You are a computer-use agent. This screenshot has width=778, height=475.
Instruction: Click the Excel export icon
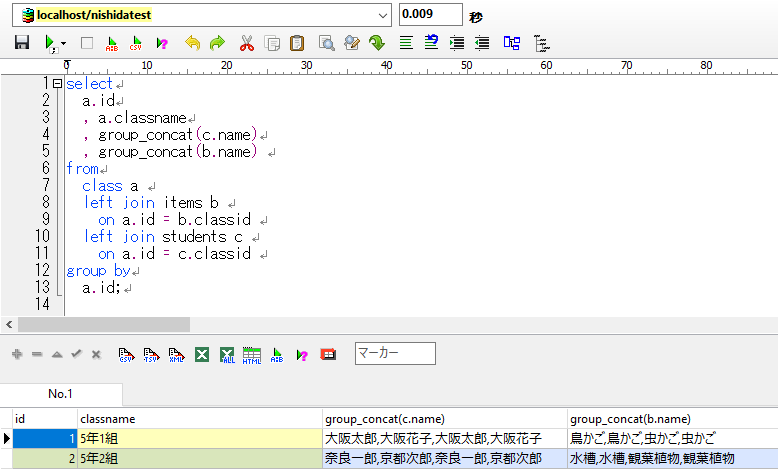[x=202, y=354]
